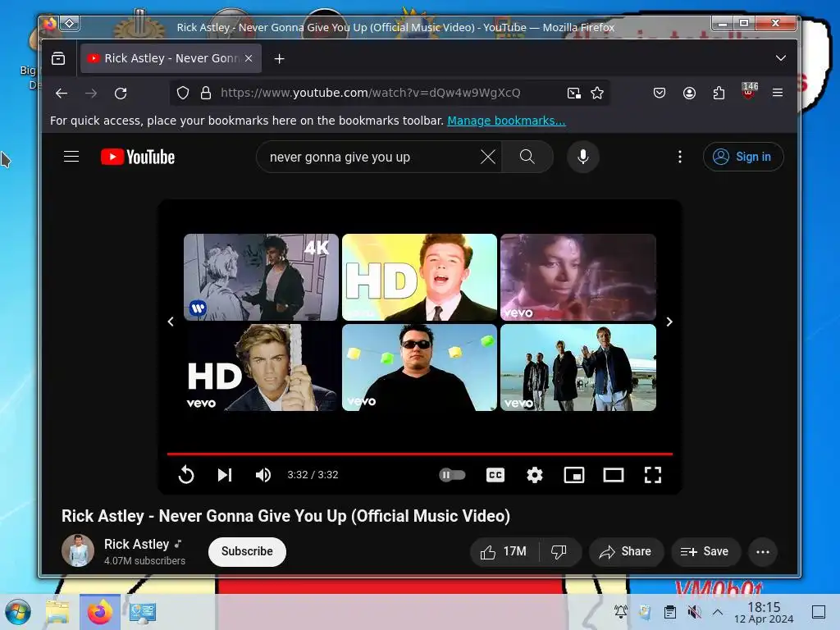The height and width of the screenshot is (630, 840).
Task: Expand hidden system tray icons
Action: 718,612
